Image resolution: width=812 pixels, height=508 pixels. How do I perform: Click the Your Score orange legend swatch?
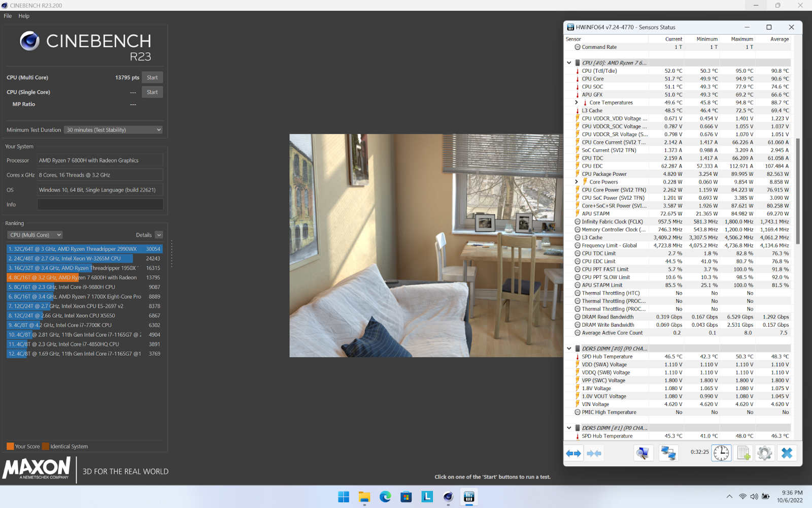(x=10, y=447)
